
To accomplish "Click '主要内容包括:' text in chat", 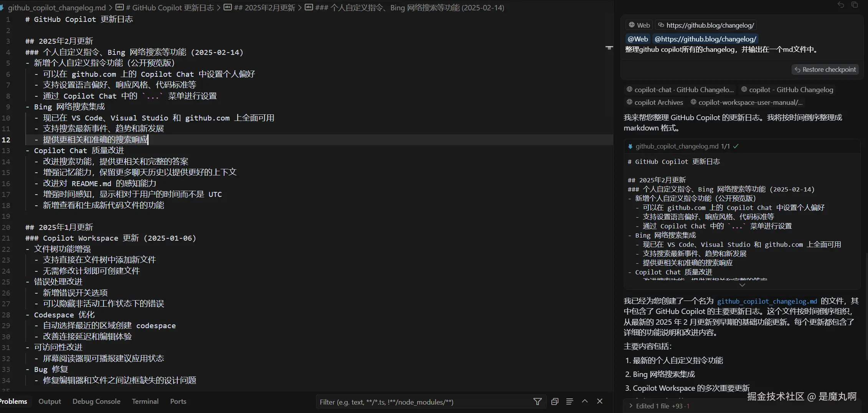I will (x=647, y=346).
